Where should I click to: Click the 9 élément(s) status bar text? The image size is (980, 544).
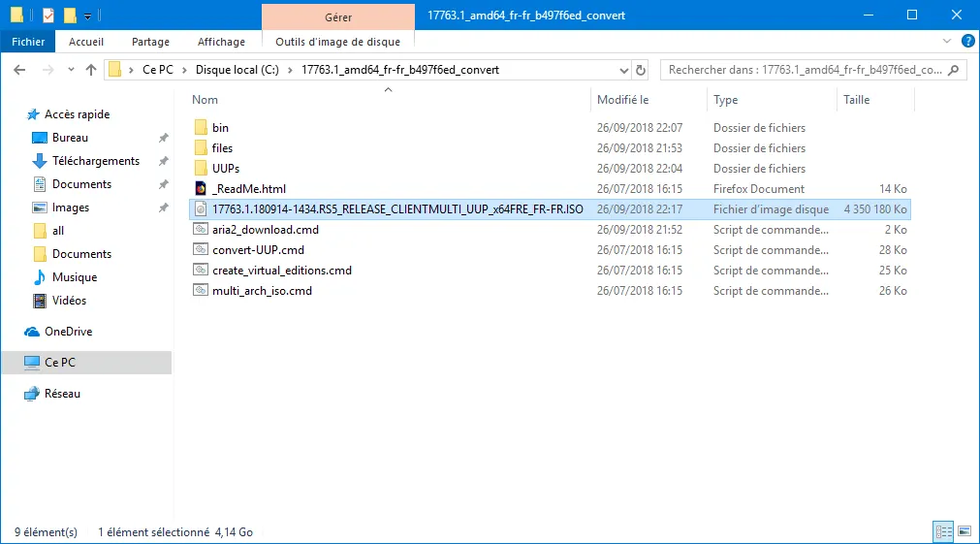coord(47,532)
